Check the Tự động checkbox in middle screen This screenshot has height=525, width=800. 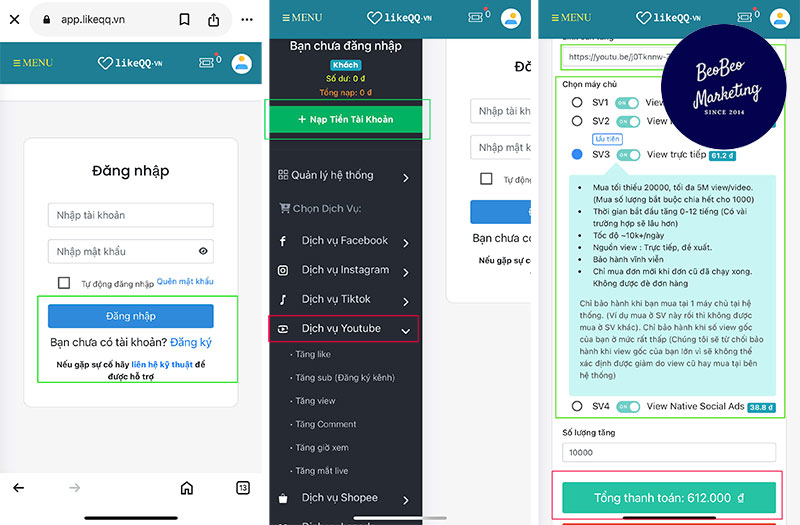click(486, 179)
